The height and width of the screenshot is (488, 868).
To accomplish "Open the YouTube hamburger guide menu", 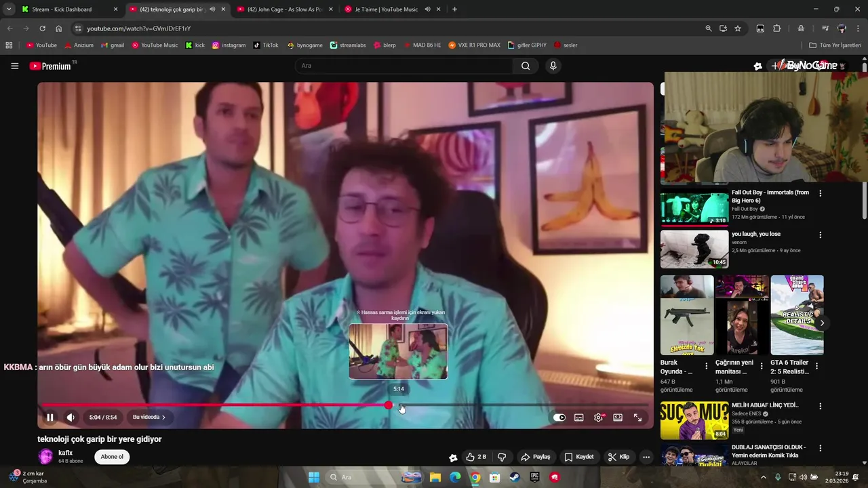I will point(14,66).
